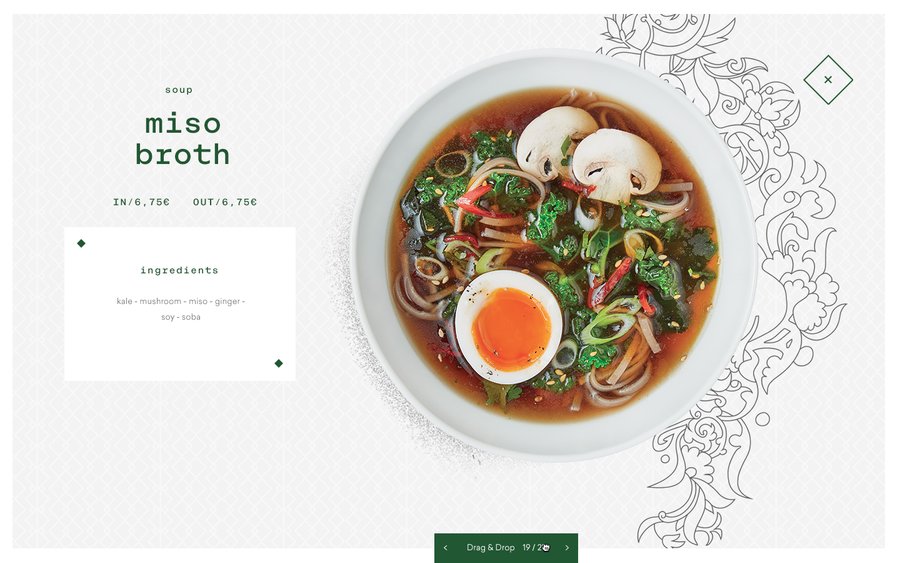Open the diamond plus icon menu
The width and height of the screenshot is (900, 563).
click(x=828, y=80)
